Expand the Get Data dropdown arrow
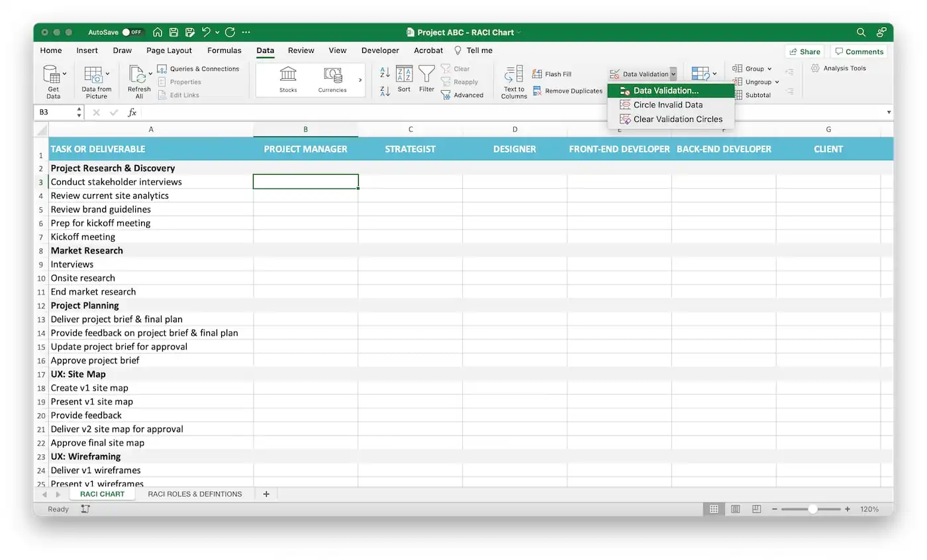Viewport: 927px width, 560px height. coord(64,73)
